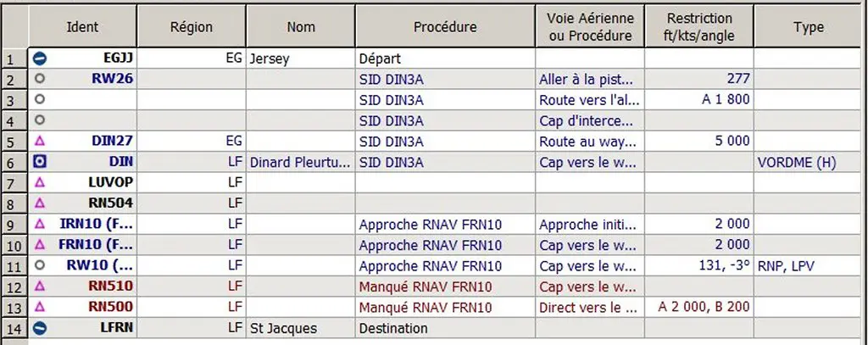Viewport: 868px width, 345px height.
Task: Sort by the Ident column header
Action: coord(82,26)
